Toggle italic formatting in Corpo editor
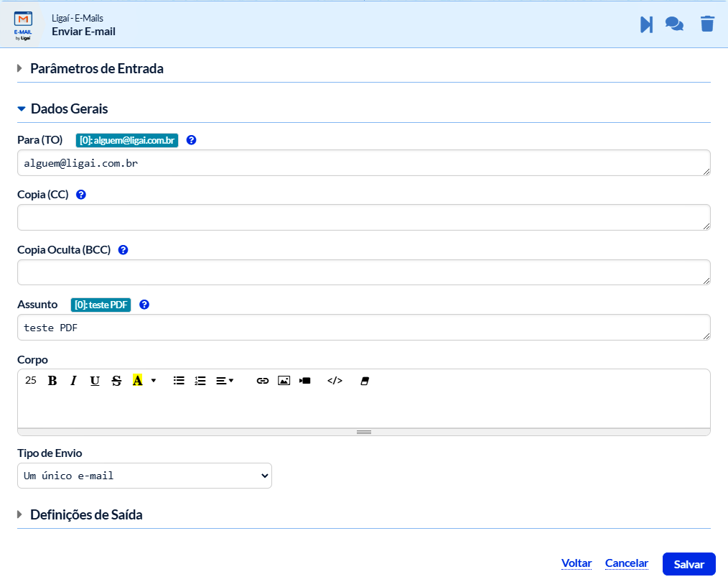This screenshot has width=728, height=587. click(73, 381)
